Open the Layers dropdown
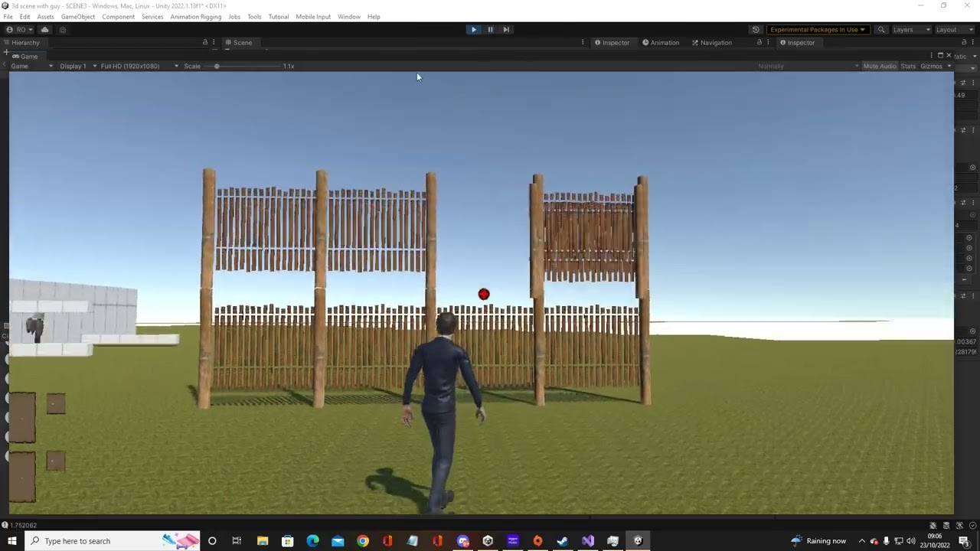Image resolution: width=980 pixels, height=551 pixels. (x=911, y=30)
